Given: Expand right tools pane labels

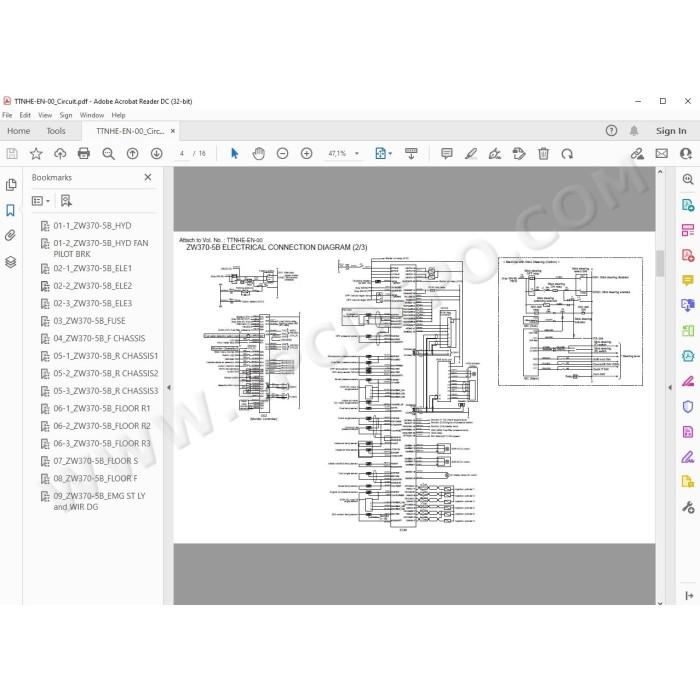Looking at the screenshot, I should [689, 596].
